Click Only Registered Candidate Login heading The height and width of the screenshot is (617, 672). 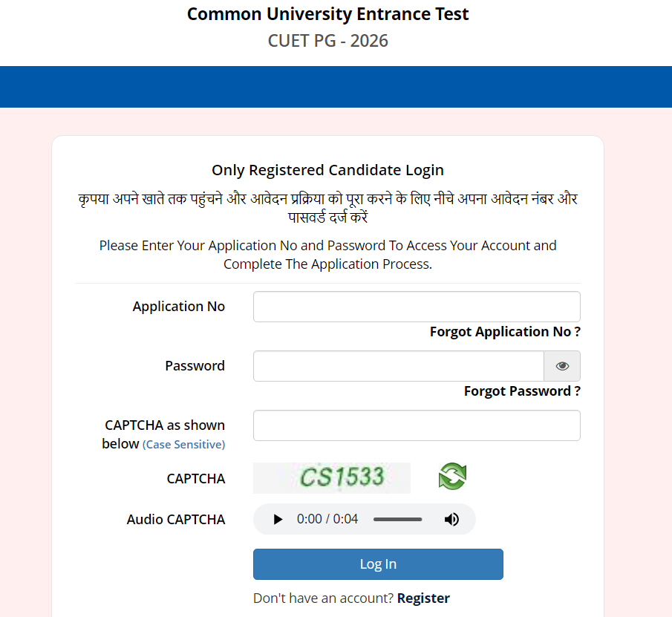[327, 170]
